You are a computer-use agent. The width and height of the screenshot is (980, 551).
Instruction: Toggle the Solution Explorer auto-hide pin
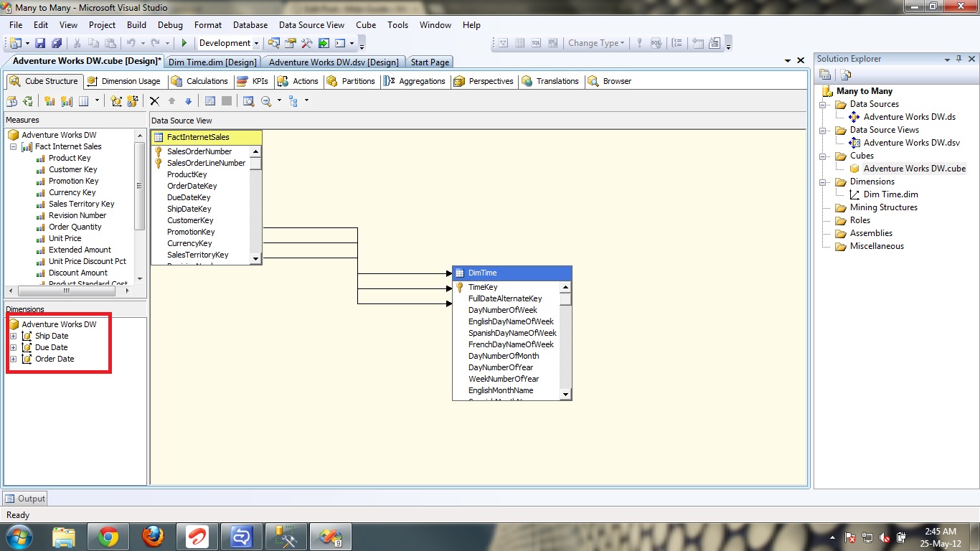[x=958, y=59]
